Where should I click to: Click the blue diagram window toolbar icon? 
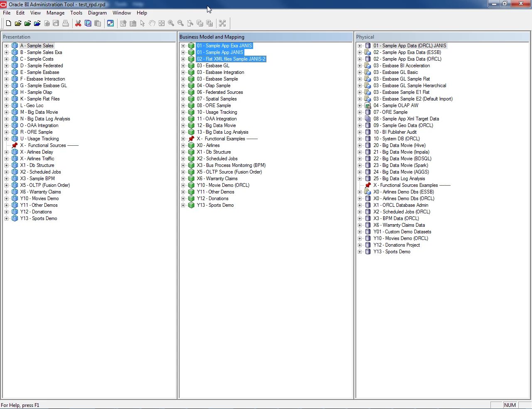click(x=110, y=23)
